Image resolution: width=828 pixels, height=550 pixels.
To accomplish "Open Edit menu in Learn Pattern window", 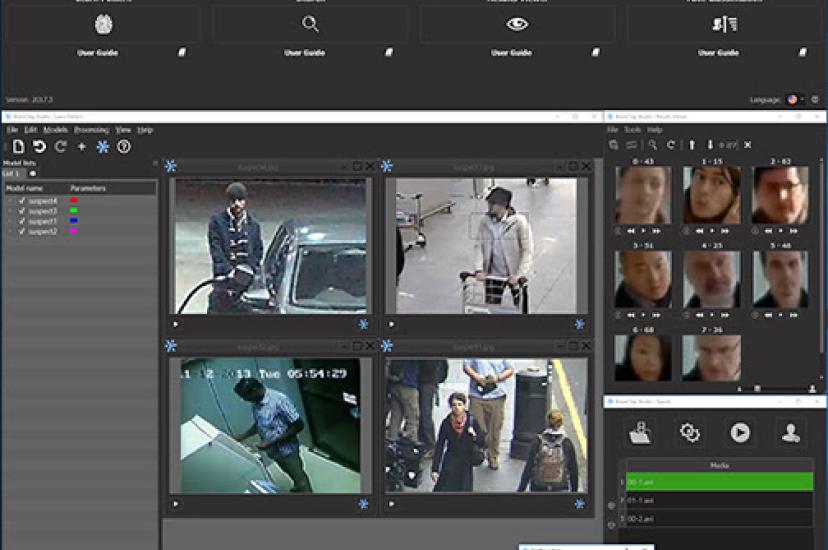I will [30, 130].
